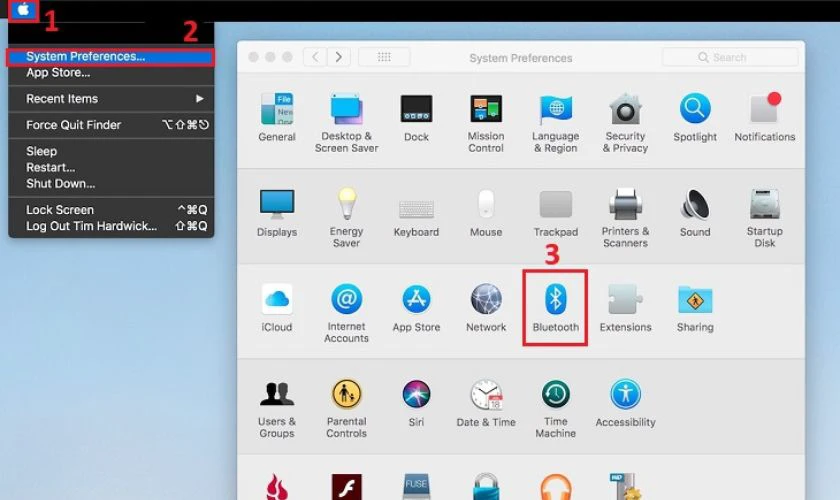Open the Accessibility pane
The height and width of the screenshot is (500, 840).
(625, 404)
